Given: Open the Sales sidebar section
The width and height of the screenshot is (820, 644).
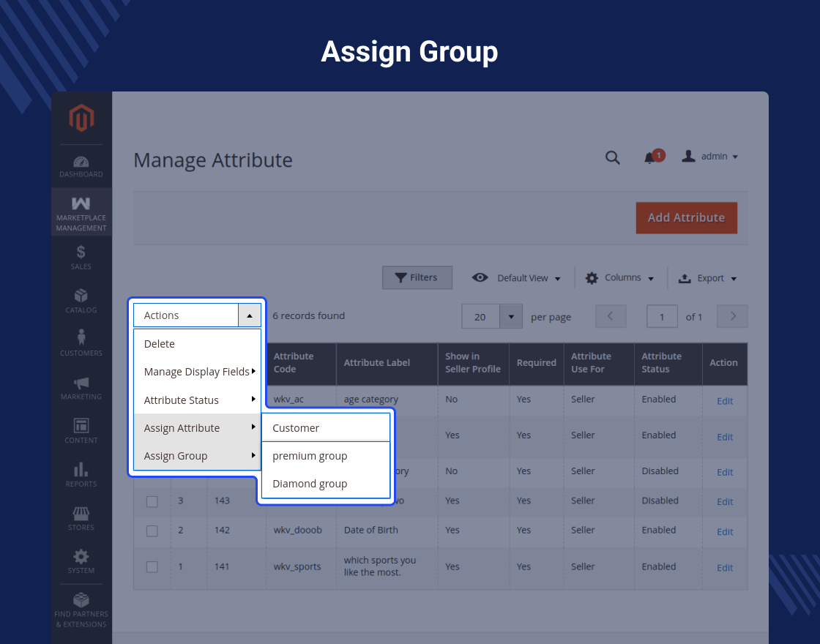Looking at the screenshot, I should [x=81, y=257].
